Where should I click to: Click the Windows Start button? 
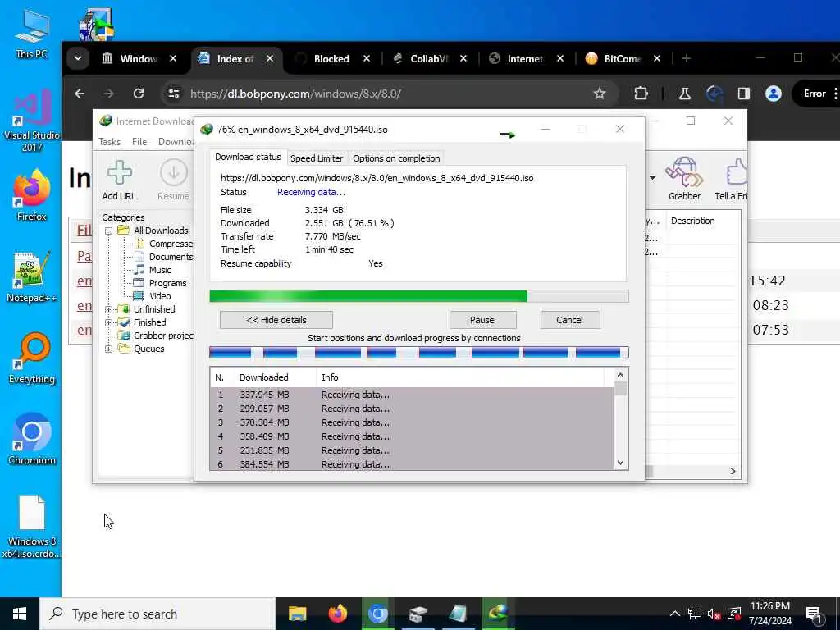[x=20, y=614]
